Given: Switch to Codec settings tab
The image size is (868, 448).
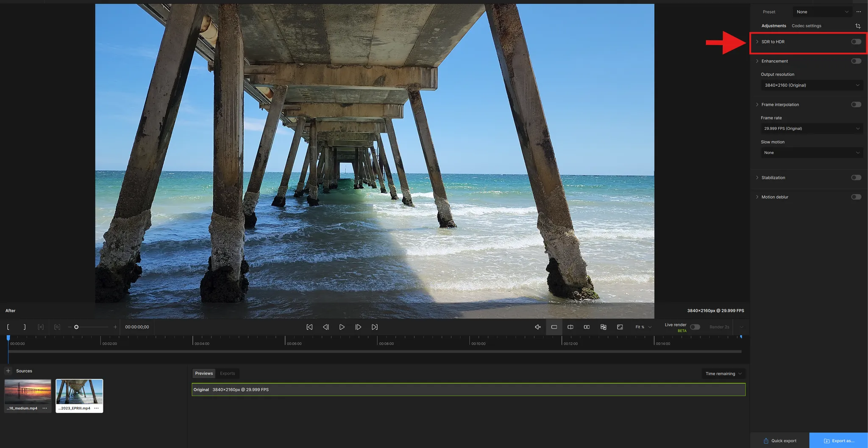Looking at the screenshot, I should tap(806, 26).
